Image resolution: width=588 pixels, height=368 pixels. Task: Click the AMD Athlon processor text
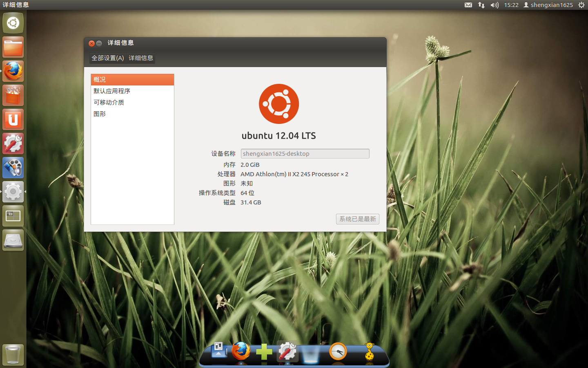pyautogui.click(x=294, y=174)
